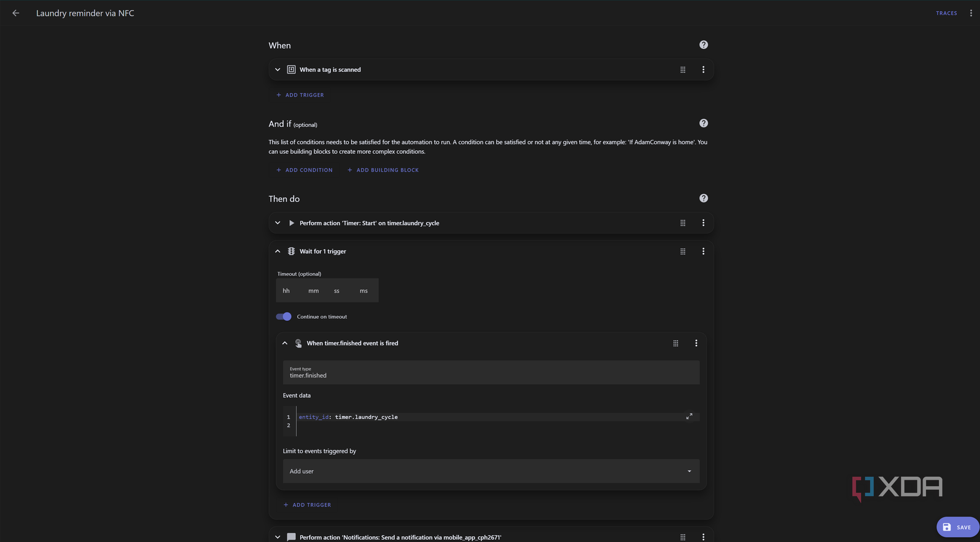The image size is (980, 542).
Task: Click the wait icon on "Wait for 1 trigger"
Action: tap(291, 251)
